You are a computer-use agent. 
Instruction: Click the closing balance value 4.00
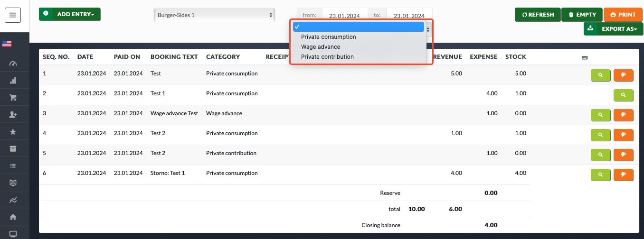pos(491,226)
